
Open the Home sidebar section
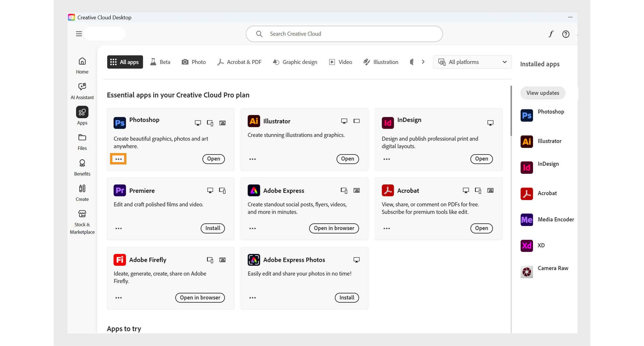(x=82, y=66)
